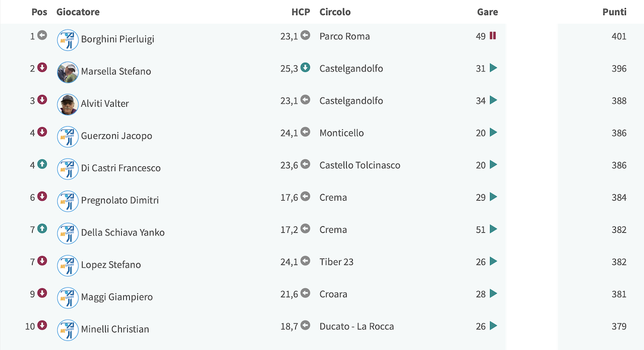Expand Della Schiava Yanko's 51 gare arrow
Screen dimensions: 644x350
[x=493, y=229]
